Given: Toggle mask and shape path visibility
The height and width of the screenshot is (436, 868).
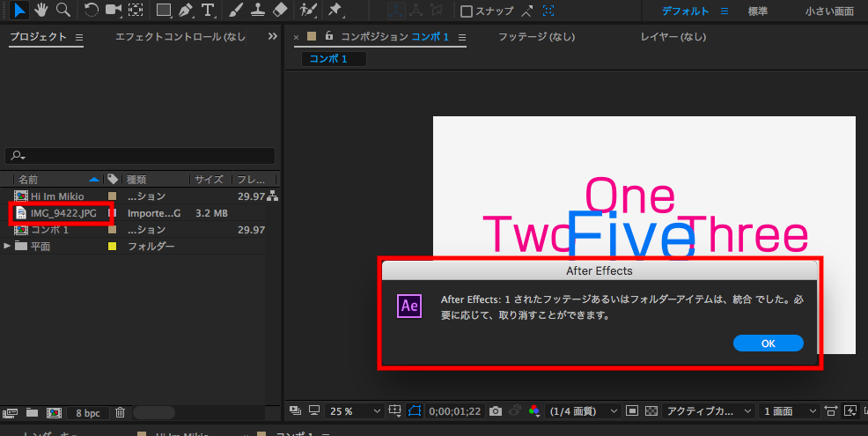Looking at the screenshot, I should [x=414, y=411].
